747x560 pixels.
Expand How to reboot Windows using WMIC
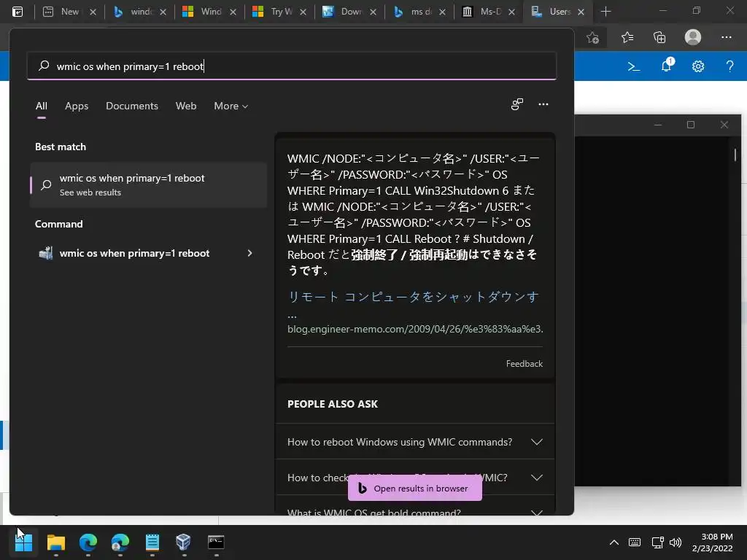[x=415, y=442]
